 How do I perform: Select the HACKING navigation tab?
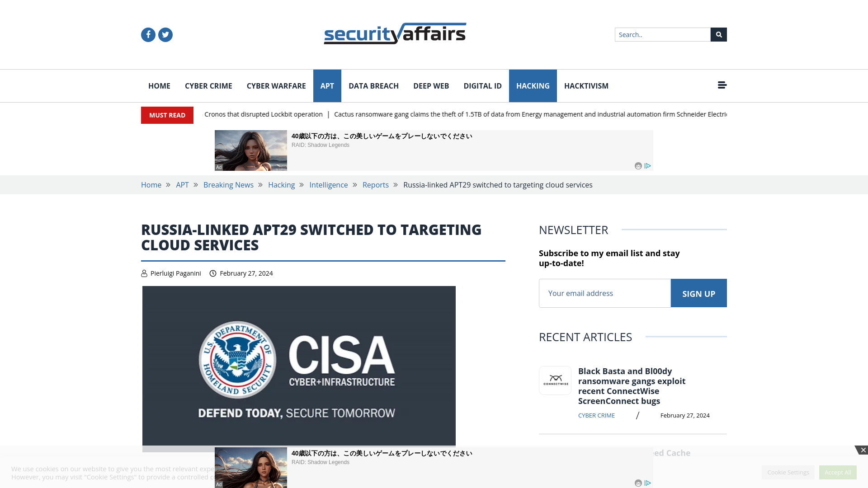point(533,86)
